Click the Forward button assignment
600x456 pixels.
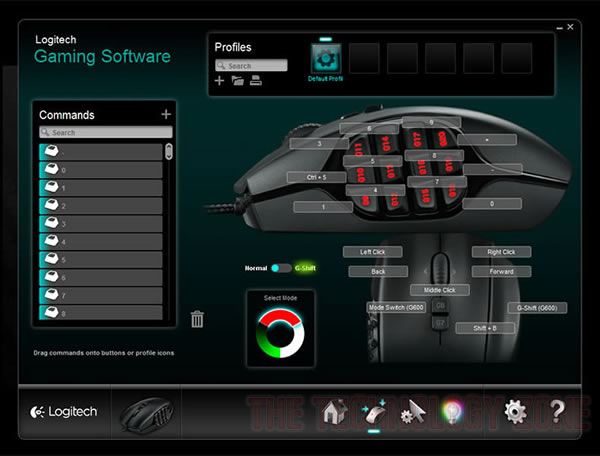tap(501, 271)
